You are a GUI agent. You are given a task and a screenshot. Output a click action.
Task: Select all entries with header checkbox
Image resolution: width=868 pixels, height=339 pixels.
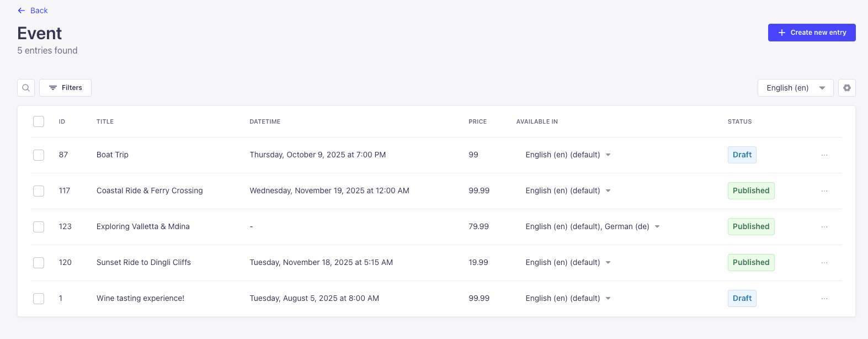[x=39, y=121]
